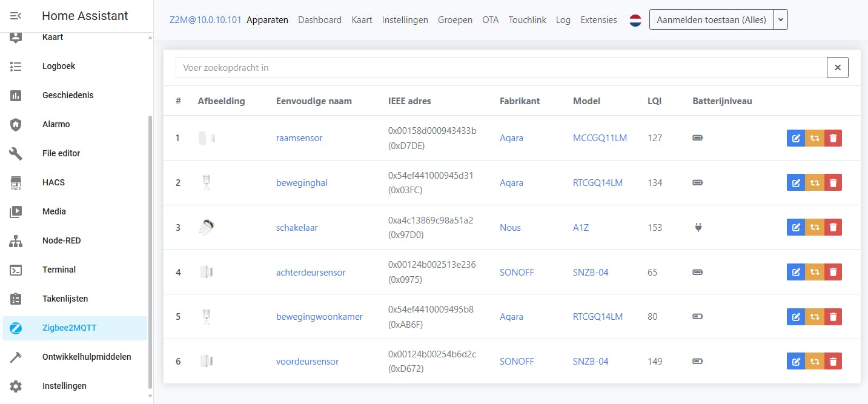Sort by Eenvoudige naam column header
The image size is (868, 404).
(314, 101)
